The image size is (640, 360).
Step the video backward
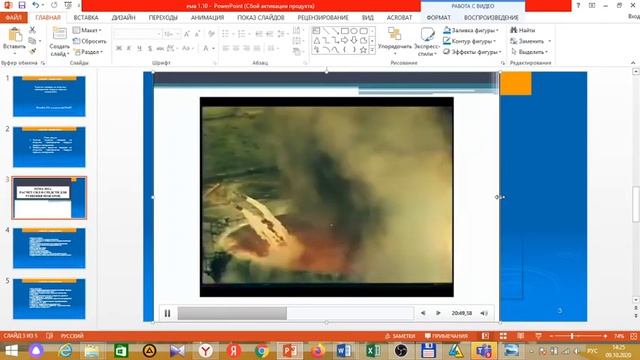coord(423,313)
